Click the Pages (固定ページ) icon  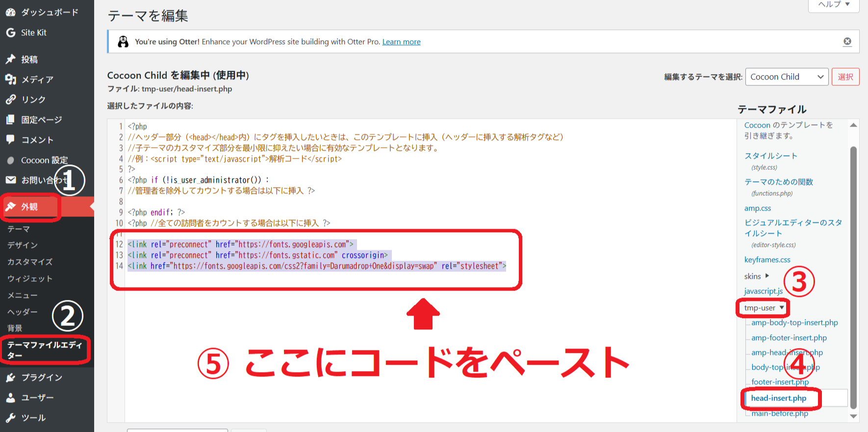[x=11, y=120]
